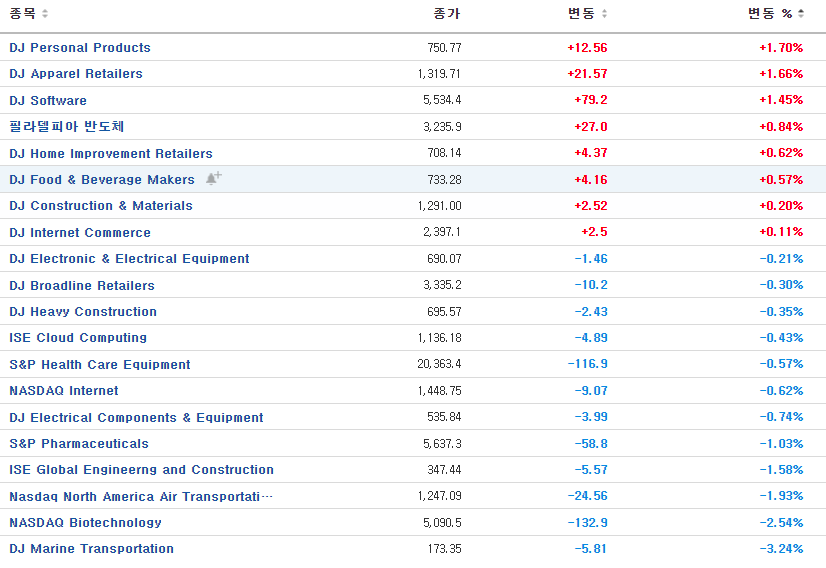
Task: Select change value -10.2
Action: point(591,285)
